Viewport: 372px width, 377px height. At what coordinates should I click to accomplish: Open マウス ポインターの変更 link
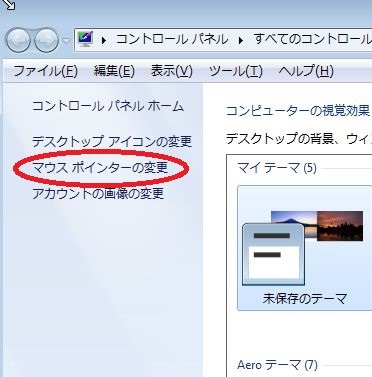tap(100, 168)
